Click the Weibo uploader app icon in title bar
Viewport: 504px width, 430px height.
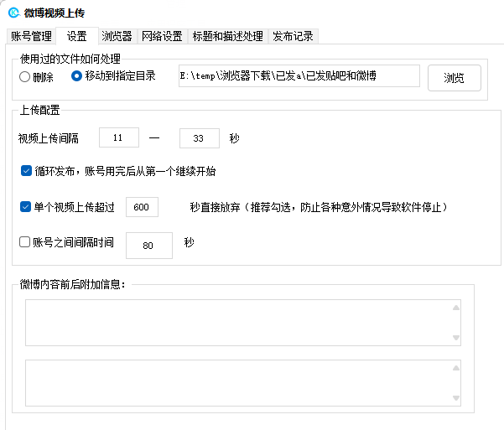tap(13, 13)
